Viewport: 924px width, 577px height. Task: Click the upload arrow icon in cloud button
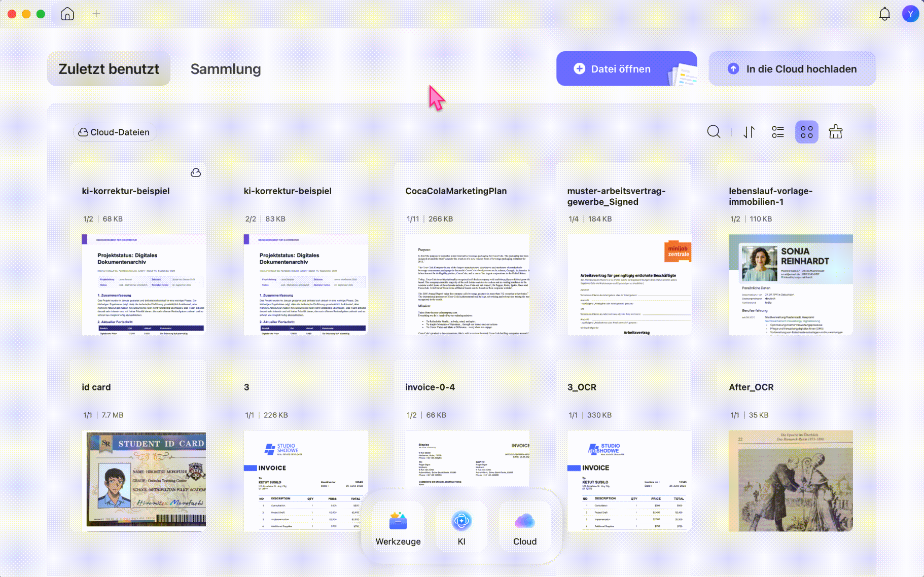[733, 68]
